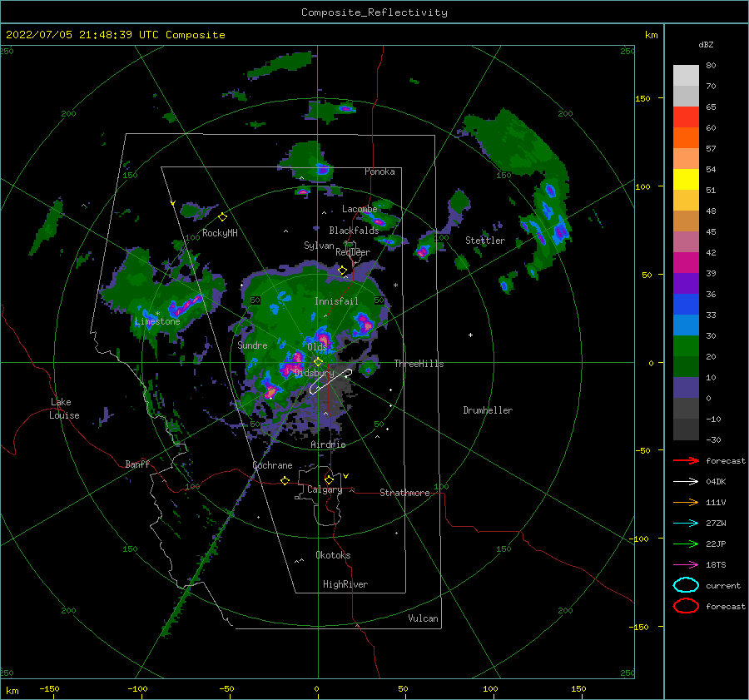Click the red forecast ellipse icon

686,606
